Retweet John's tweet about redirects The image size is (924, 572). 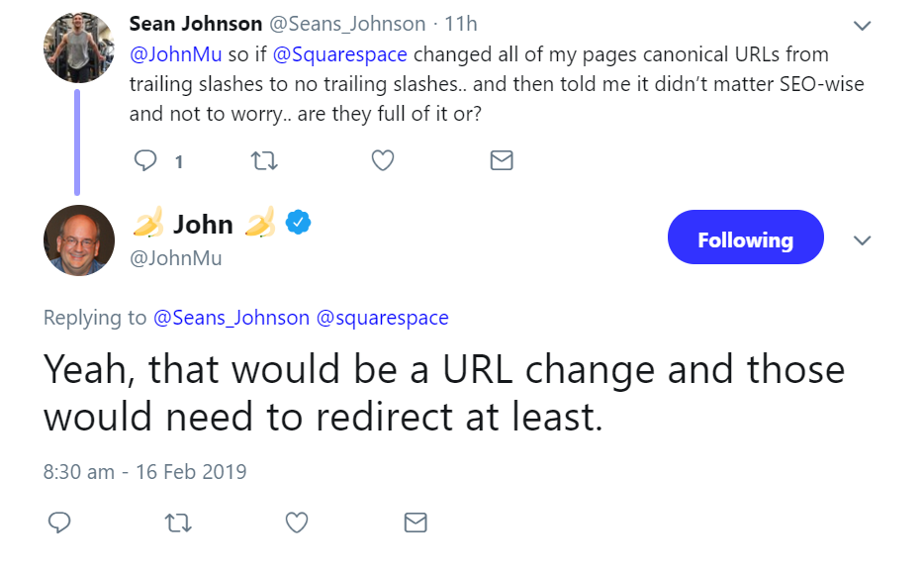coord(178,522)
